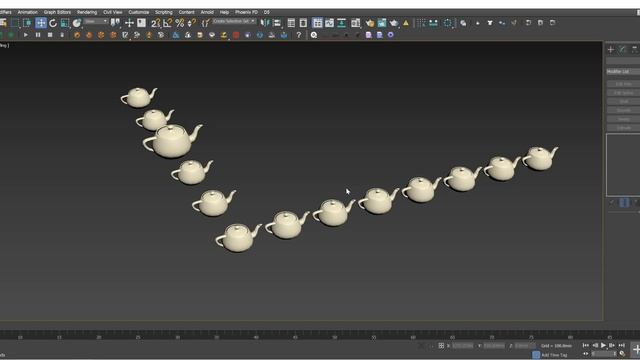Open the Content menu
Viewport: 640px width, 360px height.
pos(187,12)
